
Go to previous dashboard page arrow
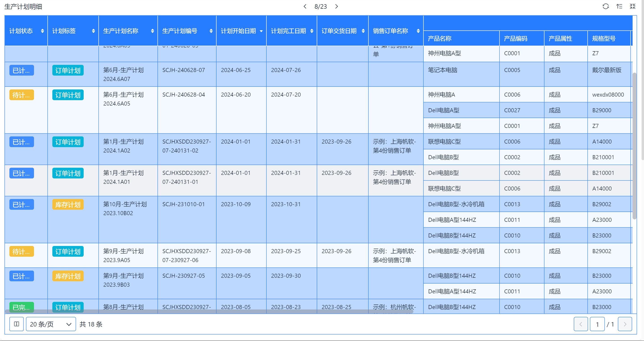[305, 6]
